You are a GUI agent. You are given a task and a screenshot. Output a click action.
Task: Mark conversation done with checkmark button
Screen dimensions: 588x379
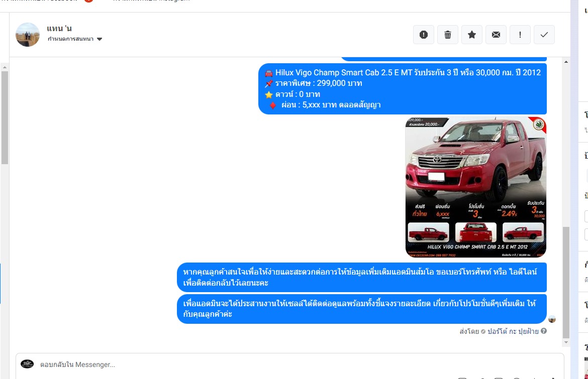click(x=544, y=35)
